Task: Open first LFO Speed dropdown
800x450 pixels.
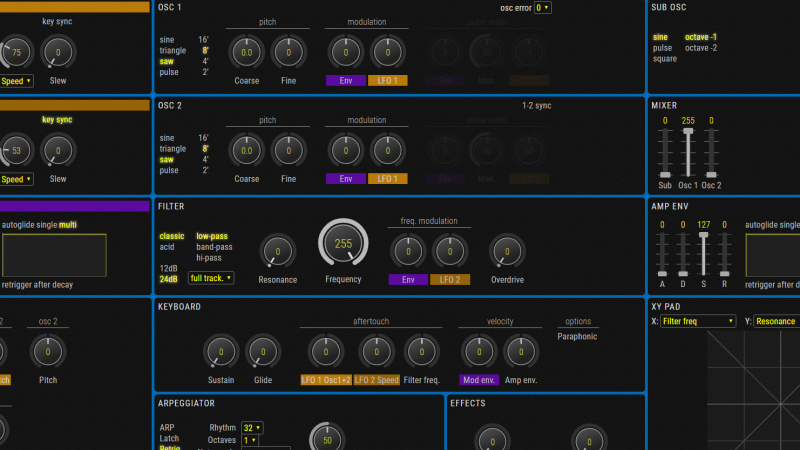Action: pyautogui.click(x=16, y=81)
